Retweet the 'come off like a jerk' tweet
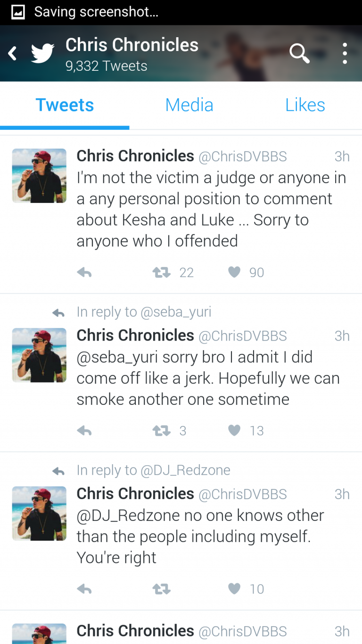Viewport: 362px width, 644px height. 161,430
